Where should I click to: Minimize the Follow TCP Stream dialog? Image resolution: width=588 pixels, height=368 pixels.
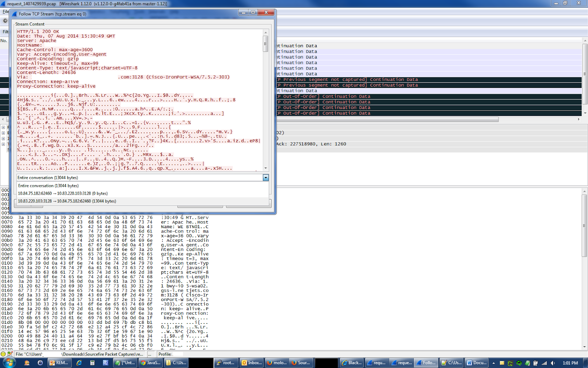pos(244,13)
